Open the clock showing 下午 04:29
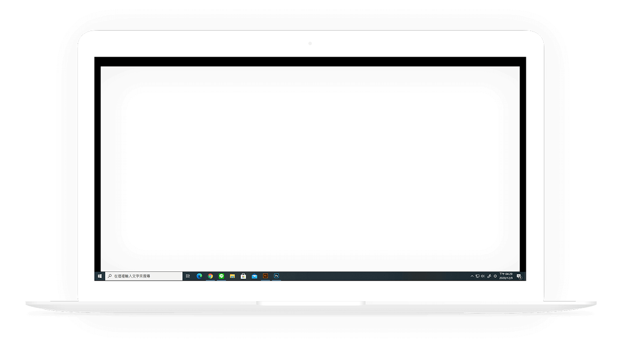 (x=506, y=276)
